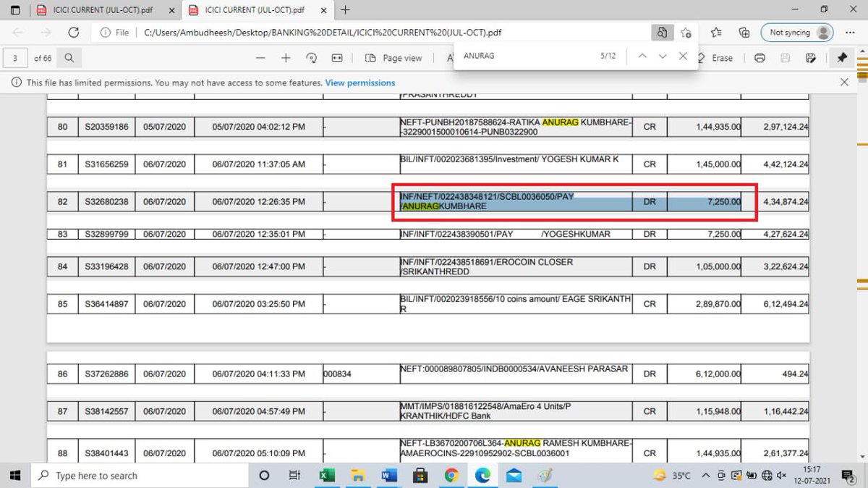Open the 35°C weather widget
868x488 pixels.
[x=672, y=476]
